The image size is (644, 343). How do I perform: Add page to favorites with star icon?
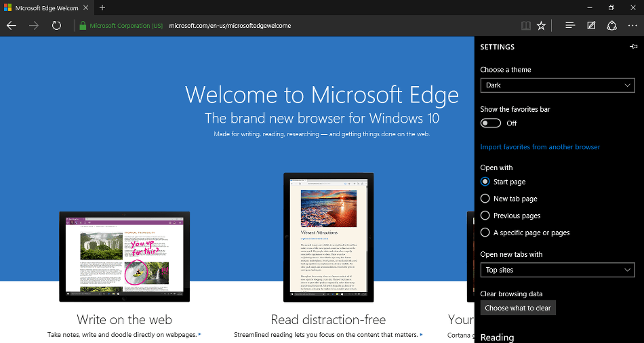pyautogui.click(x=541, y=26)
